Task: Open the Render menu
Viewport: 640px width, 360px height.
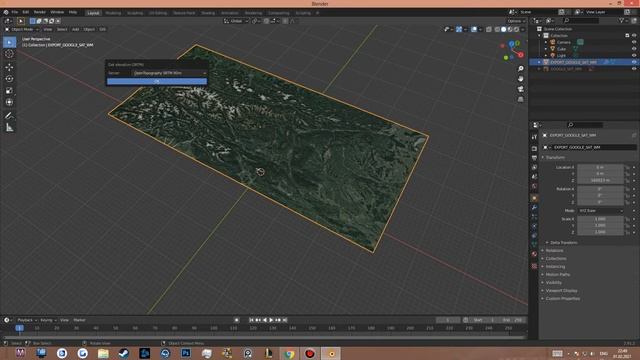Action: [x=40, y=12]
